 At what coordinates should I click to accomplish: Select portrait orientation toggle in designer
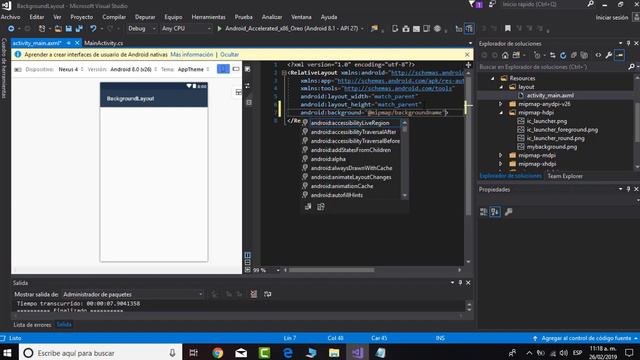pos(223,69)
